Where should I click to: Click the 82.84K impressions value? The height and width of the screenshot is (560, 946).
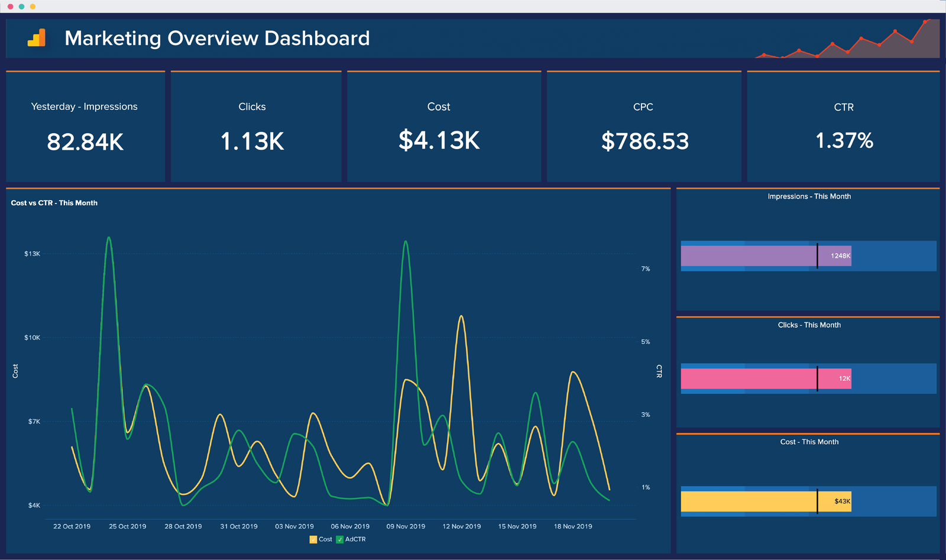pyautogui.click(x=85, y=142)
